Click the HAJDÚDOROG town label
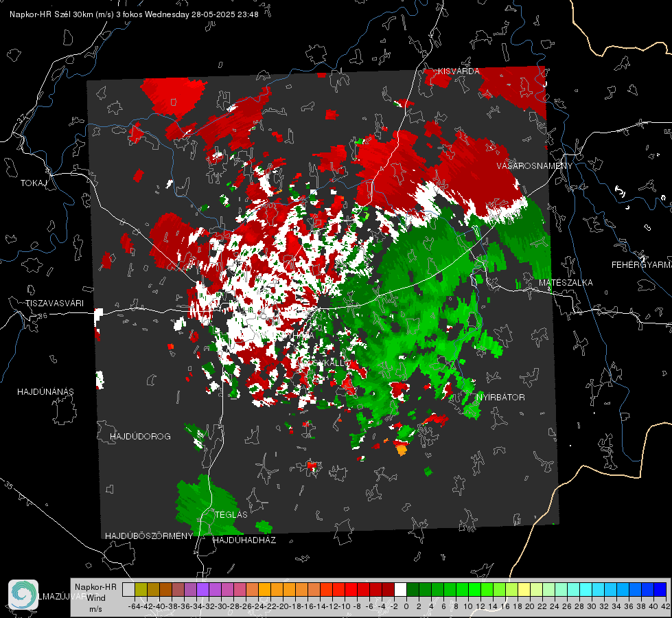This screenshot has height=618, width=672. coord(140,436)
